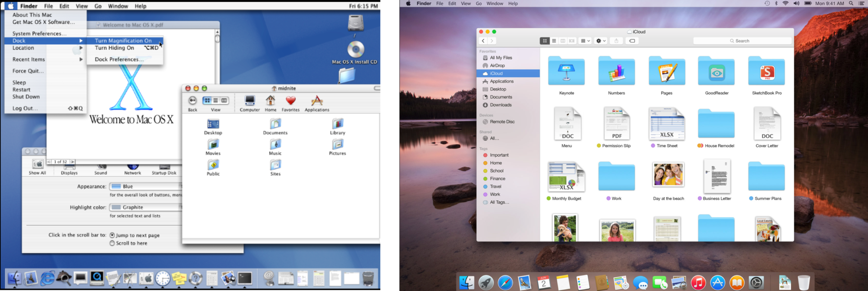Open Dock Preferences from the submenu

point(125,59)
